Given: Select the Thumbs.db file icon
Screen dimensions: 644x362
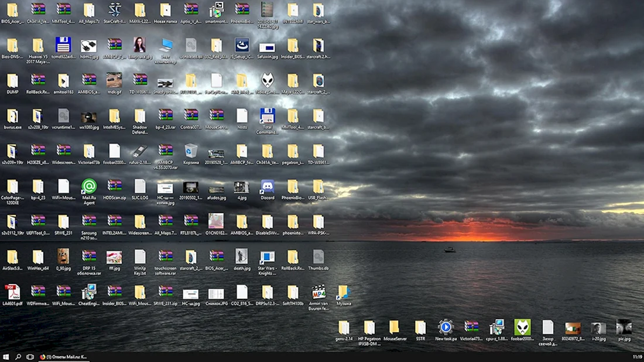Looking at the screenshot, I should coord(318,259).
